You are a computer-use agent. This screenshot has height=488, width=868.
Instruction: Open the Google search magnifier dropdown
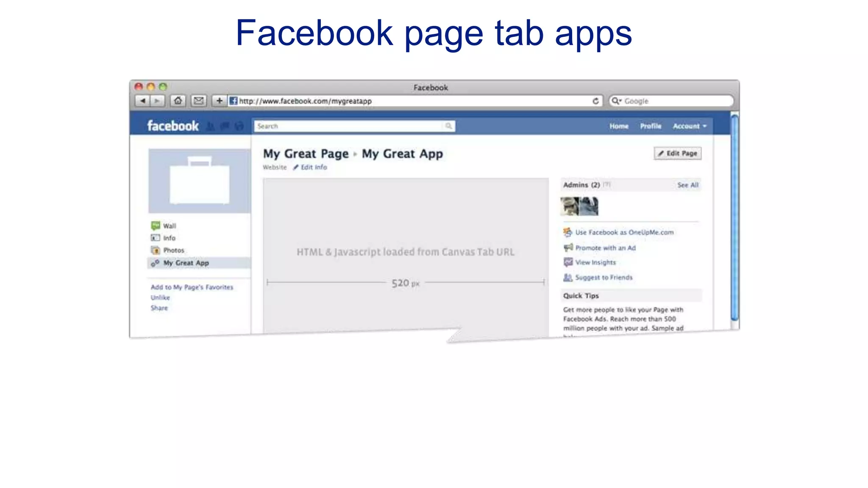[616, 101]
